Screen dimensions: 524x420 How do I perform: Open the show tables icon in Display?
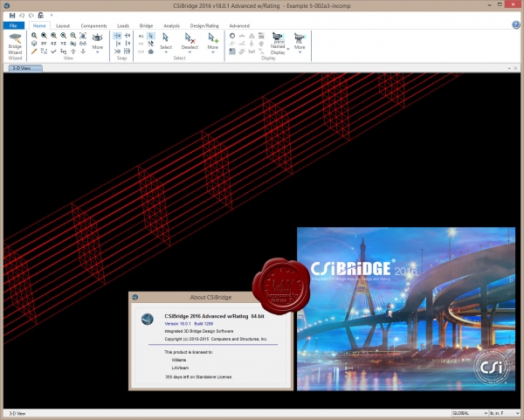click(232, 52)
